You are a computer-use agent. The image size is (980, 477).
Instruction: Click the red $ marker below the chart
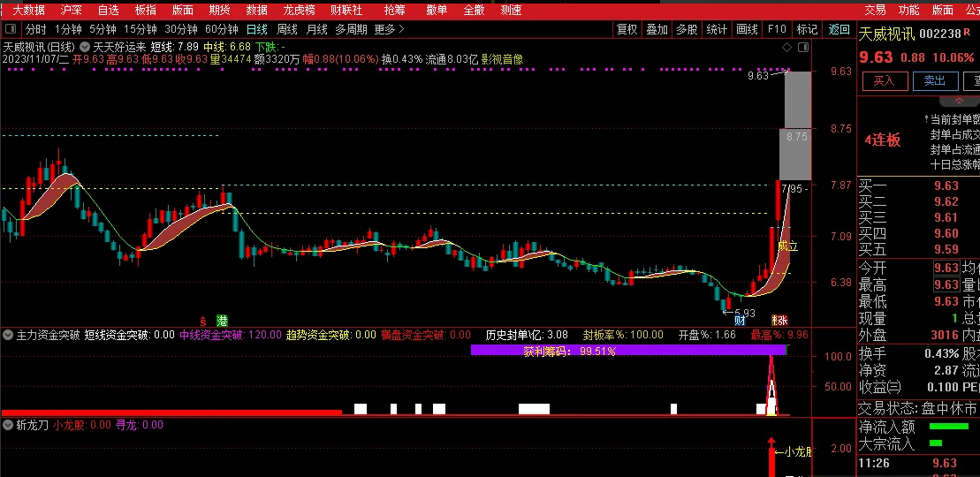(x=203, y=320)
